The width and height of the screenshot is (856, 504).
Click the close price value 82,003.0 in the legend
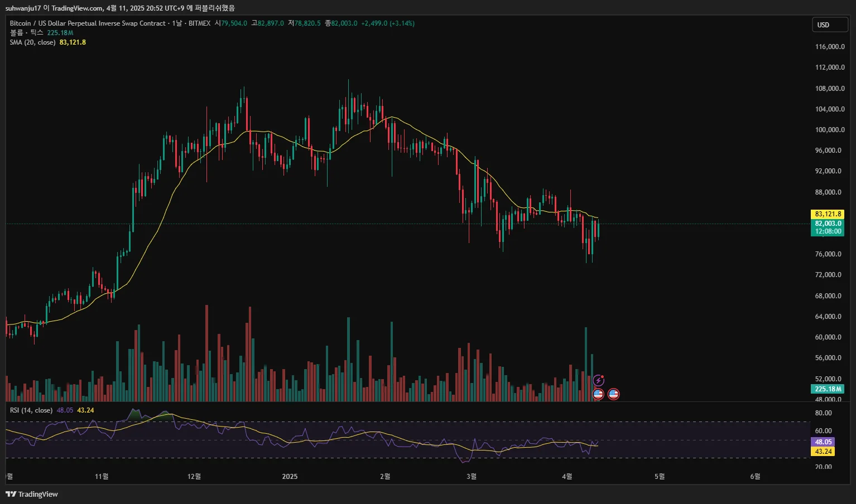[344, 23]
